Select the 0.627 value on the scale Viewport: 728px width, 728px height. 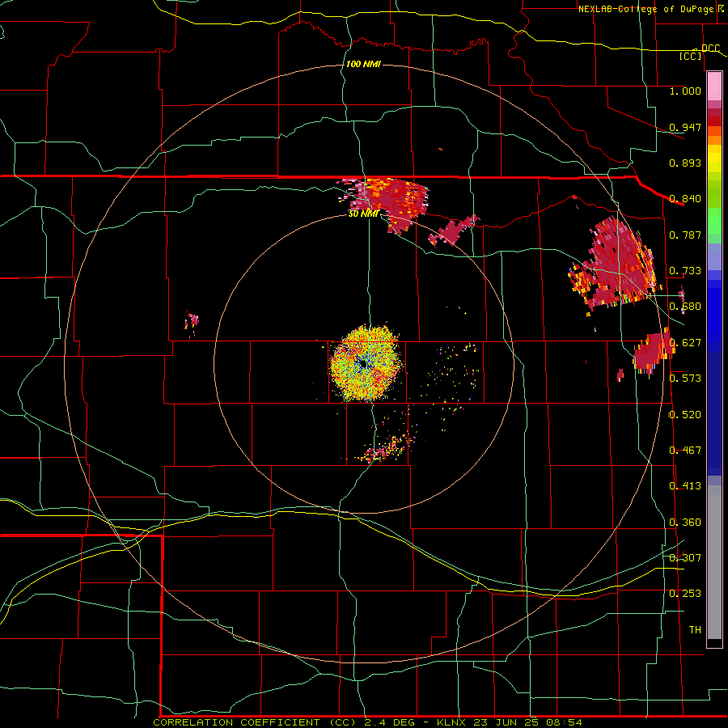pos(685,343)
